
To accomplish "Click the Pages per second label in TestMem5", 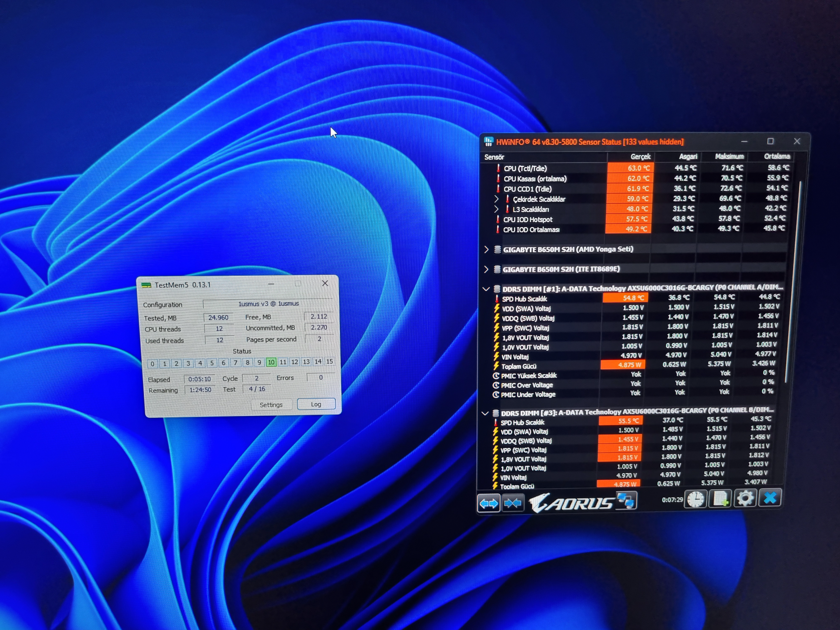I will pos(271,339).
